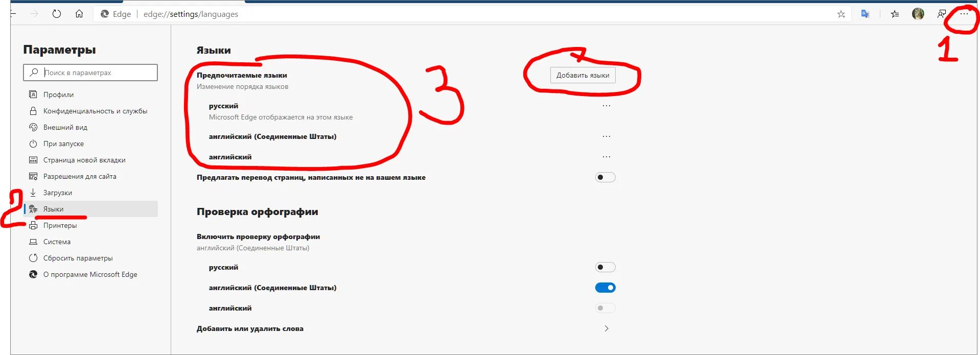
Task: Click the lock icon for Конфиденциальность и службы
Action: 33,111
